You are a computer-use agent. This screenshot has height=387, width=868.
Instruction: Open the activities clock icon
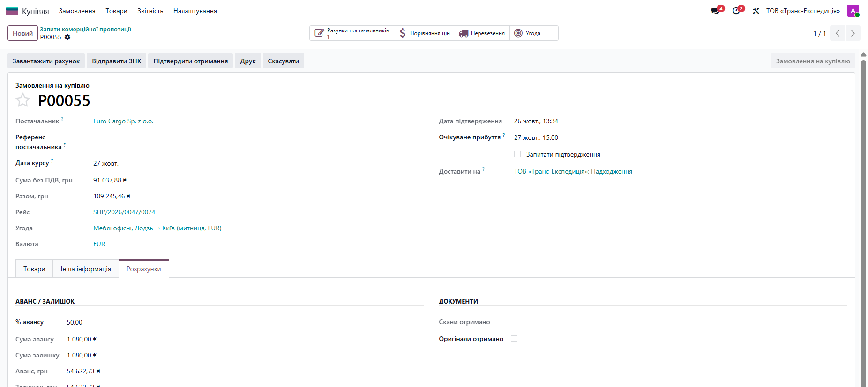pos(736,11)
